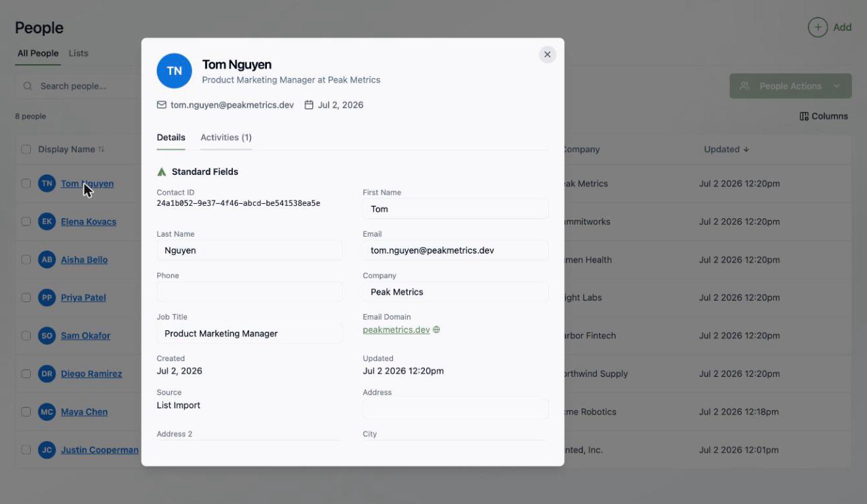Click the Columns button
This screenshot has height=504, width=867.
point(824,116)
